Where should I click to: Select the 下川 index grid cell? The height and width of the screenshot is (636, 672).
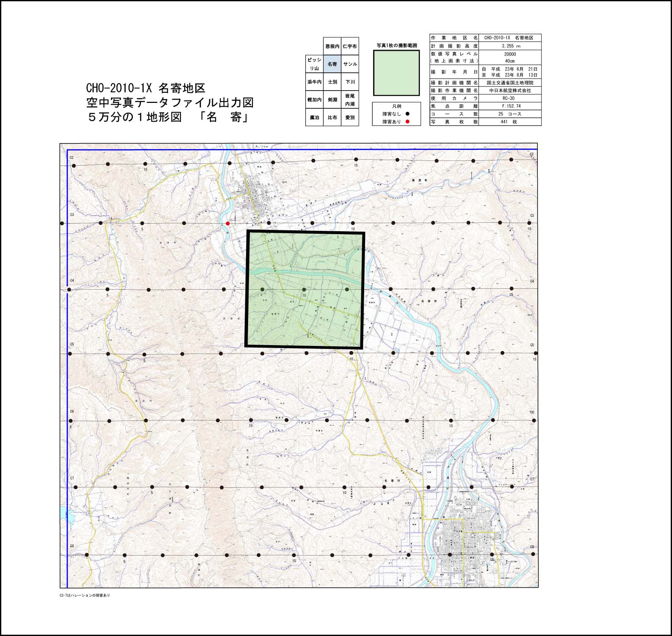(x=350, y=82)
